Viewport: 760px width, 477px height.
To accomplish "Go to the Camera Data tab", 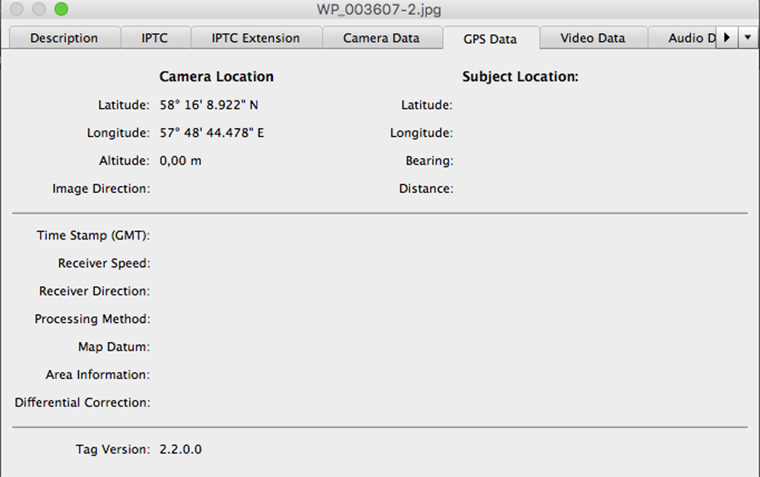I will point(381,38).
